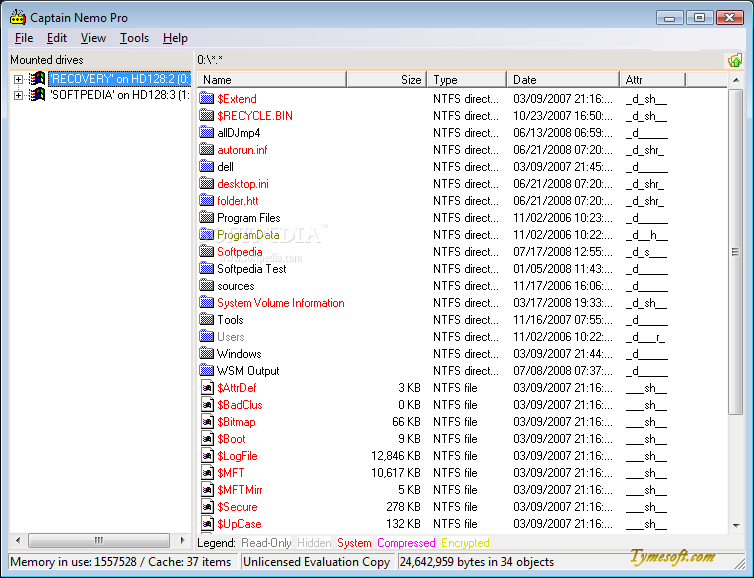Open the Tools menu
754x578 pixels.
point(134,38)
